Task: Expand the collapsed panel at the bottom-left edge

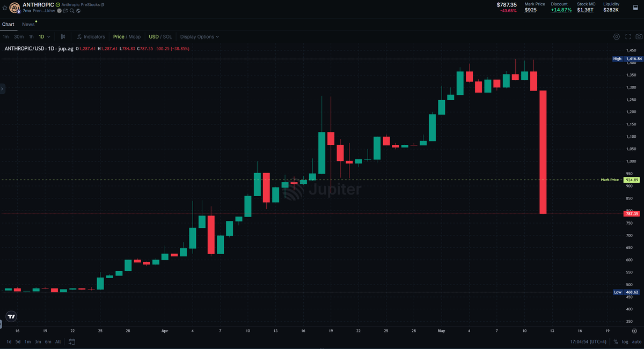Action: coord(1,324)
